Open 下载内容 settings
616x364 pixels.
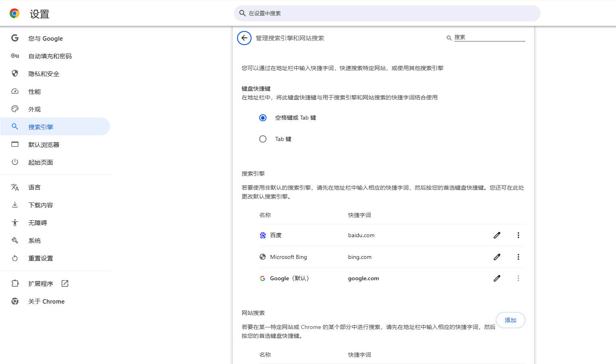(x=55, y=205)
